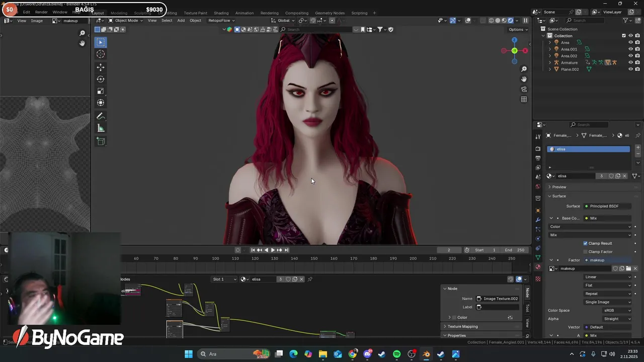Enable Clamp Factor checkbox
Screen dimensions: 644x362
point(585,251)
